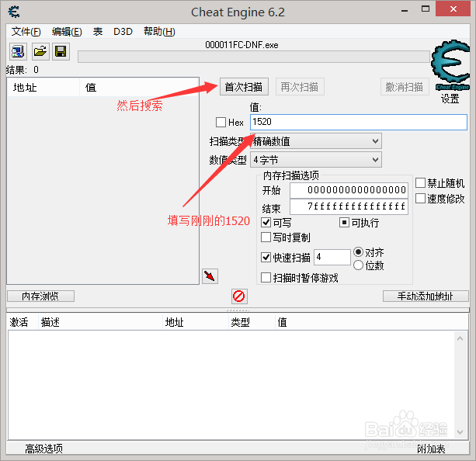The height and width of the screenshot is (461, 476).
Task: Toggle the 快速扫描 checkbox
Action: tap(266, 258)
